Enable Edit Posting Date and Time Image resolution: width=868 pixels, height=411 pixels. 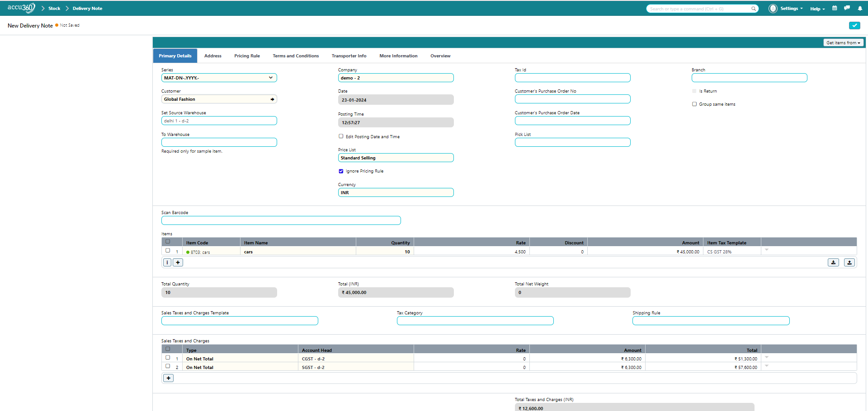click(x=341, y=136)
